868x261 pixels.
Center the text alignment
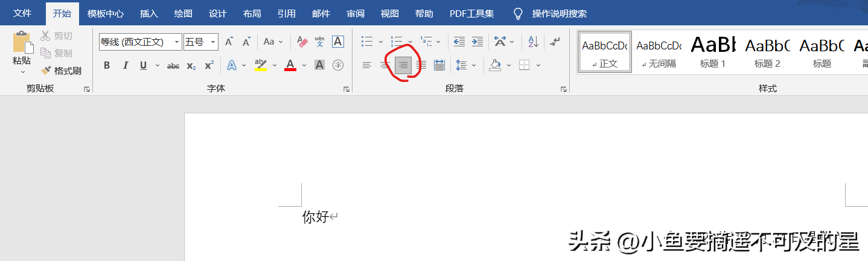[x=385, y=65]
